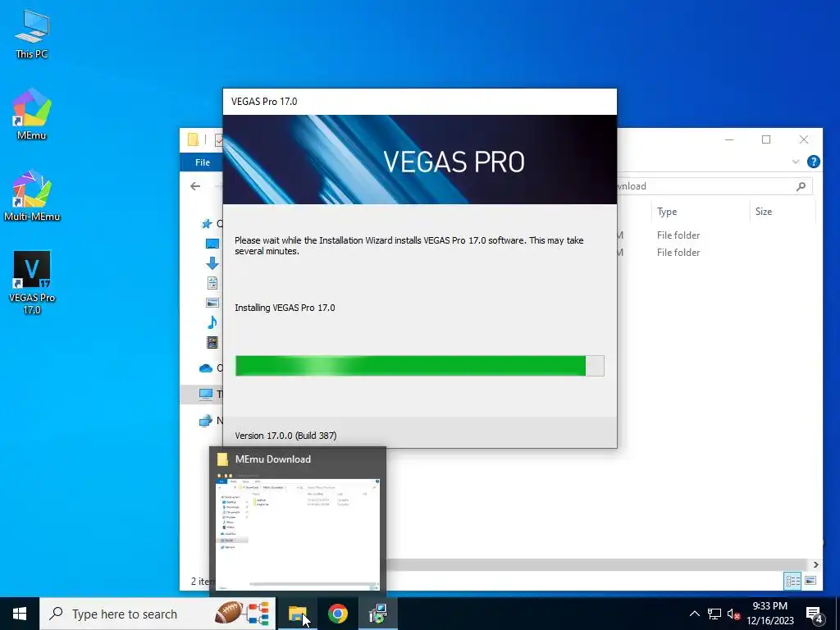Open the File tab in File Explorer
This screenshot has width=840, height=630.
(203, 162)
